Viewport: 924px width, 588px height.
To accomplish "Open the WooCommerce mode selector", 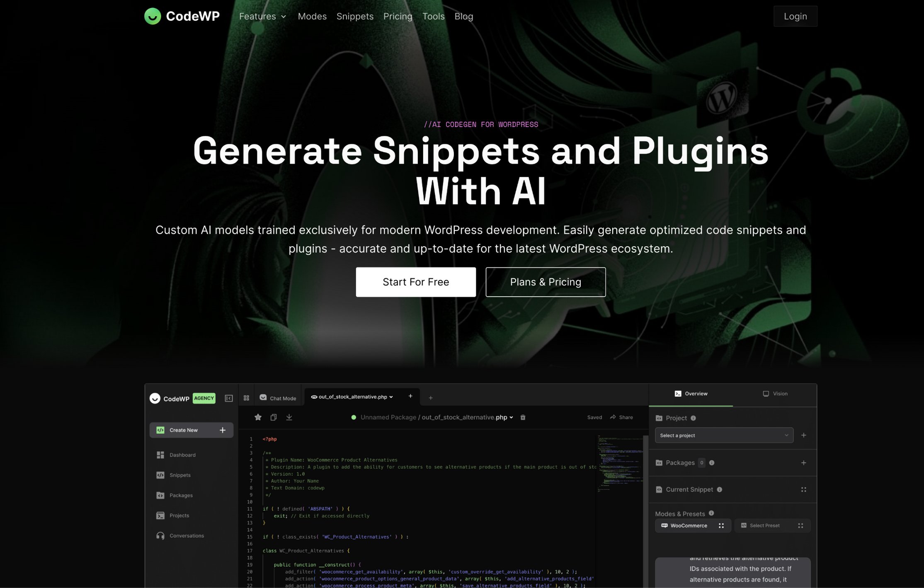I will (x=693, y=525).
